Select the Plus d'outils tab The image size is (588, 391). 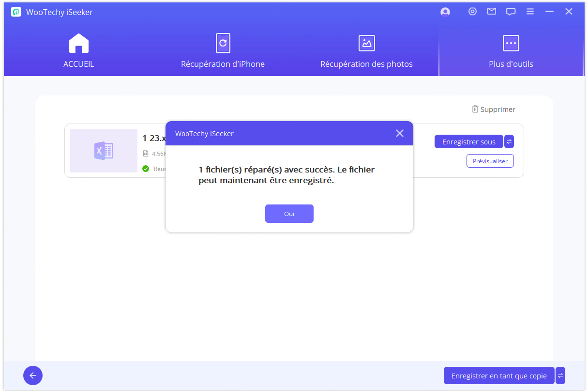click(x=511, y=51)
